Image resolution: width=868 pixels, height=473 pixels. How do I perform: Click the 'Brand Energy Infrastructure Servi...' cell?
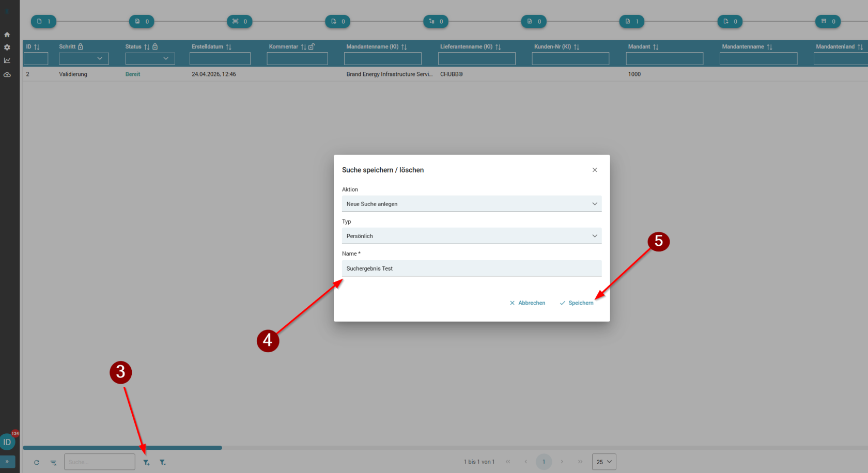390,74
